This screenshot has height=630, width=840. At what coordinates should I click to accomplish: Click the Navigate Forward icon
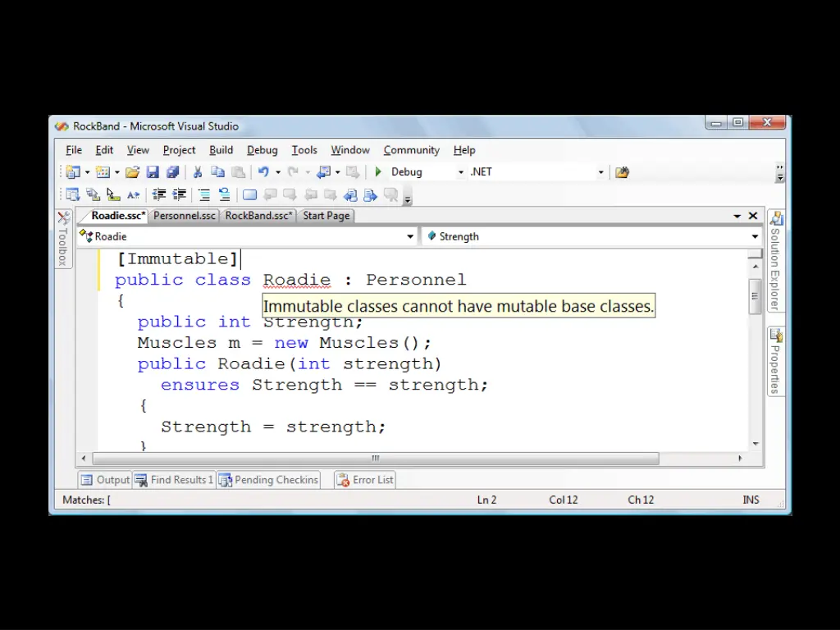(x=353, y=172)
